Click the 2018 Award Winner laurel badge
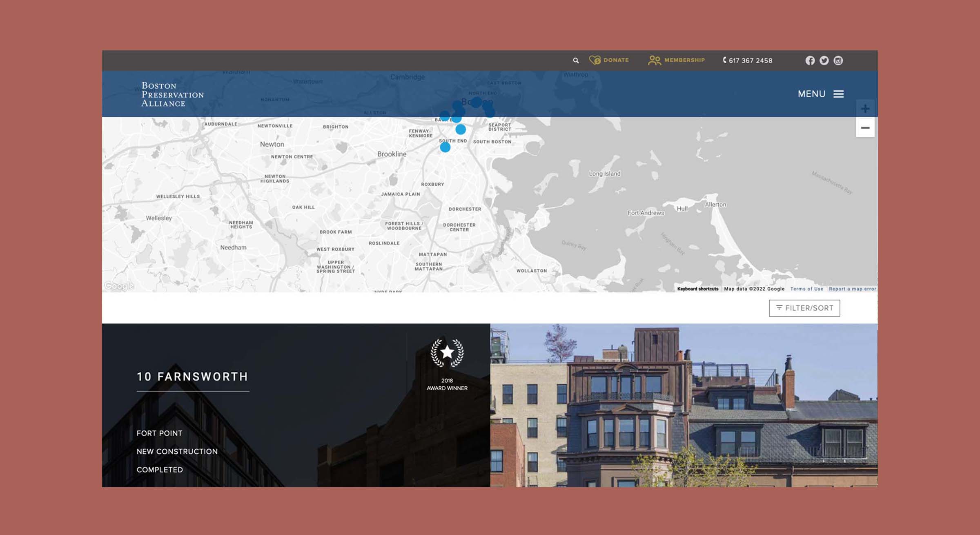Screen dimensions: 980x535 click(x=447, y=365)
